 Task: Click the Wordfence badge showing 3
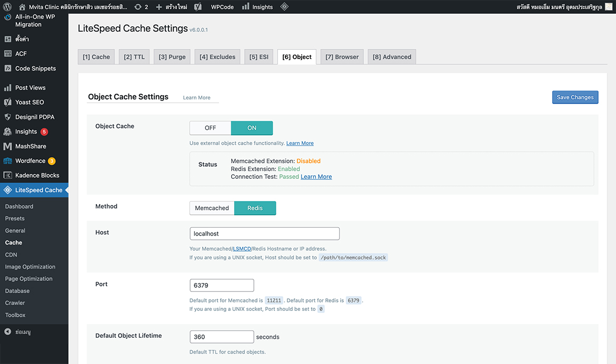pyautogui.click(x=52, y=161)
